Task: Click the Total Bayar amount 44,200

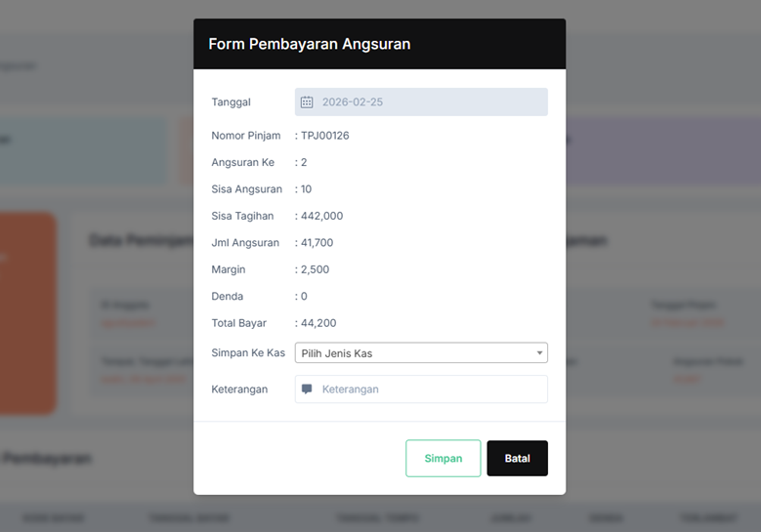Action: coord(321,323)
